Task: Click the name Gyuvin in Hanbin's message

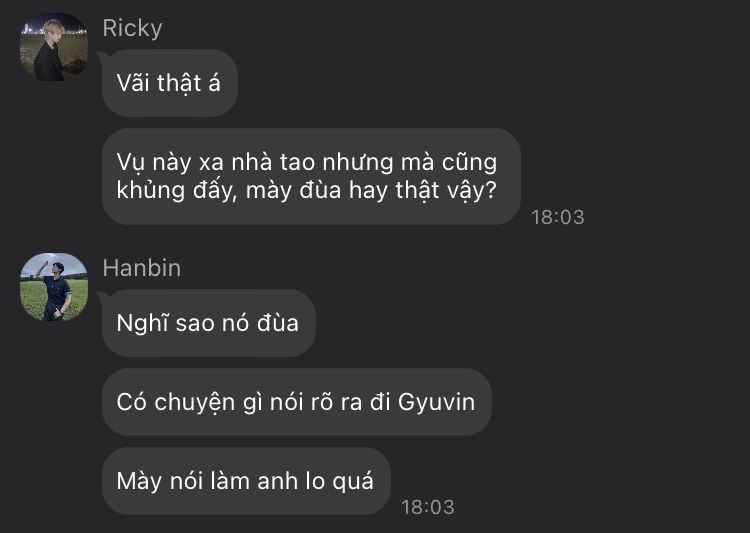Action: click(x=436, y=402)
